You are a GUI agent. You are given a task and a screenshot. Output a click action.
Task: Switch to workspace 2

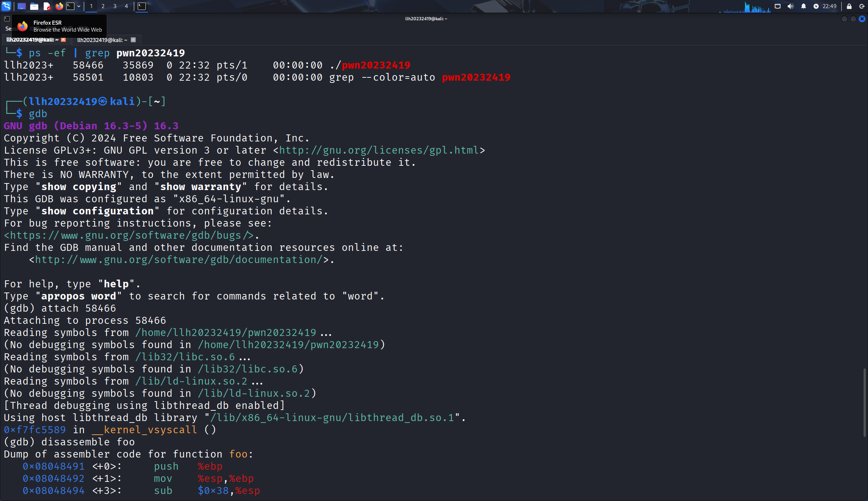pos(103,6)
